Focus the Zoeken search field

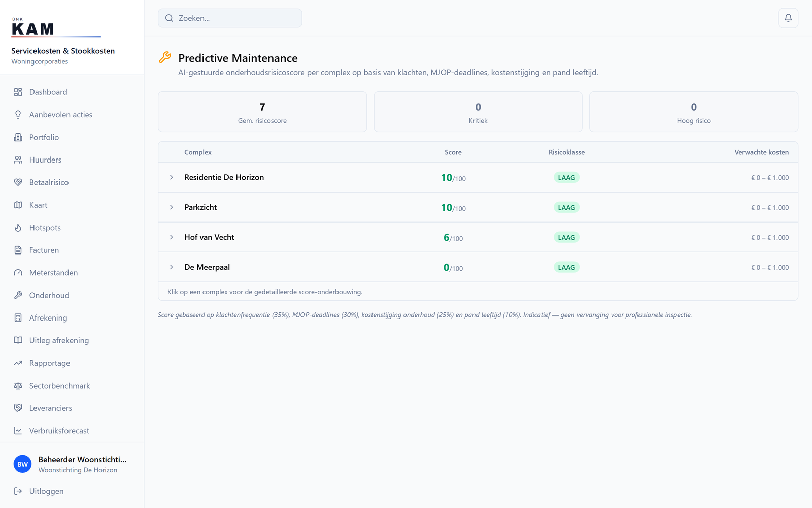pyautogui.click(x=230, y=18)
